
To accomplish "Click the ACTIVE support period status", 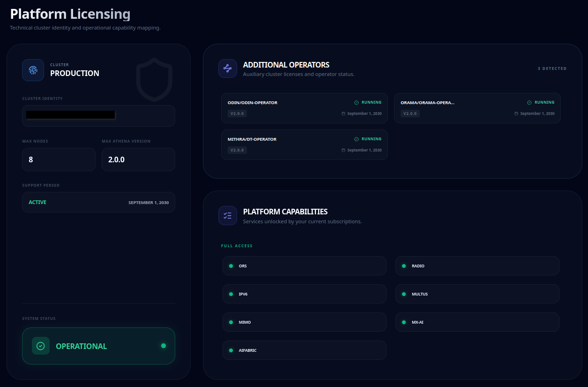I will (x=37, y=202).
